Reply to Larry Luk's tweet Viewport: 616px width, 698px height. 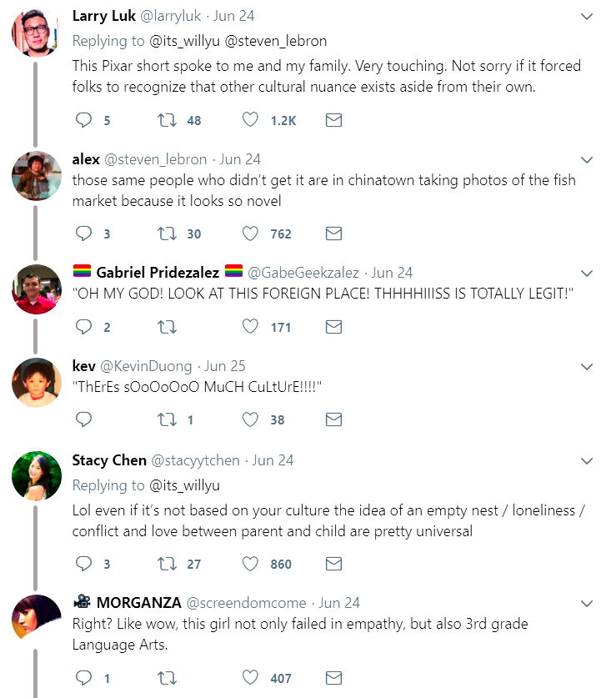pos(83,120)
